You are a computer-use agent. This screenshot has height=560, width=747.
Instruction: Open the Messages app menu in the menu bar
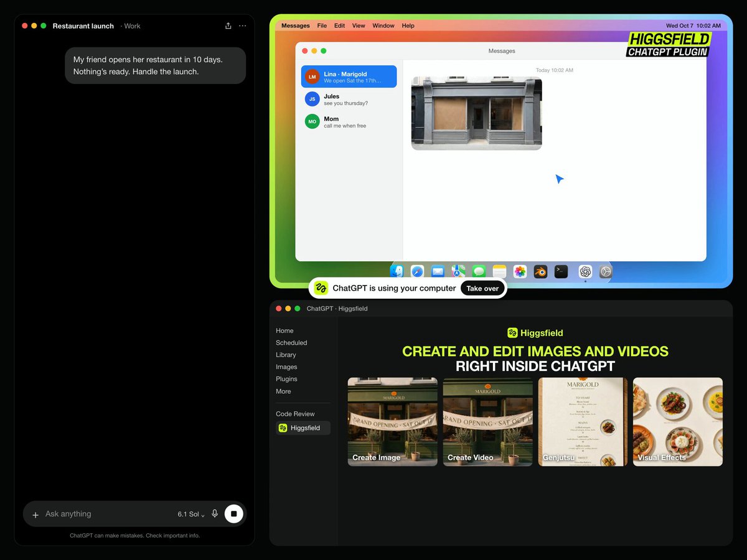coord(296,26)
